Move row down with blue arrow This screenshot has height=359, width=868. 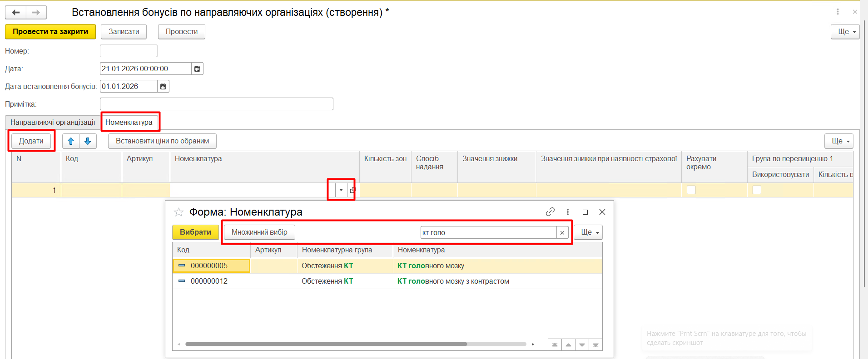click(x=88, y=141)
